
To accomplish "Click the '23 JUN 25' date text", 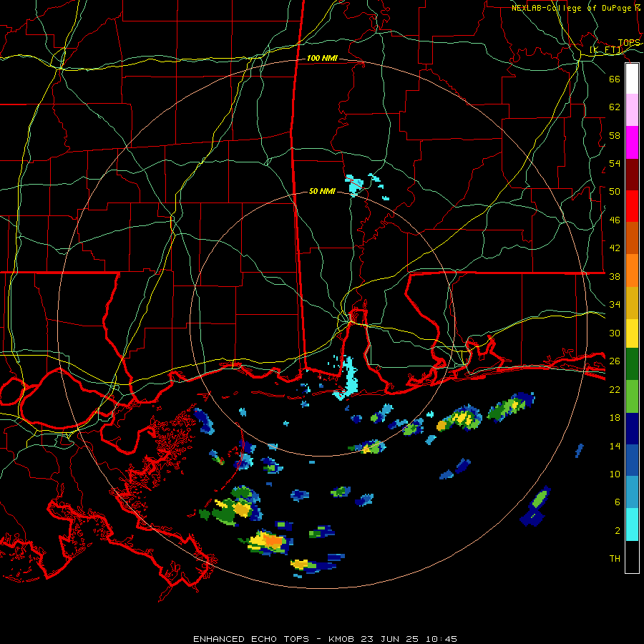I will 390,639.
